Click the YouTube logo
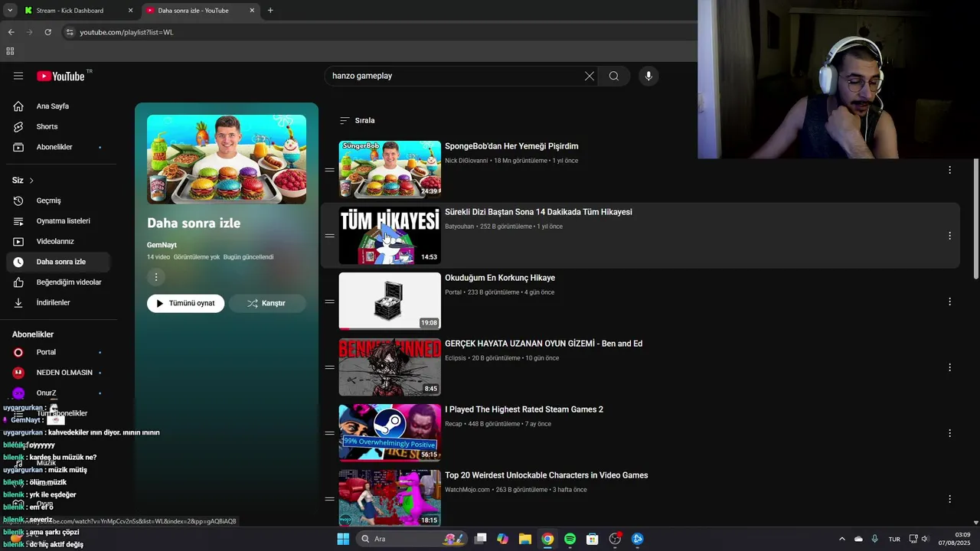Image resolution: width=980 pixels, height=551 pixels. (x=60, y=76)
